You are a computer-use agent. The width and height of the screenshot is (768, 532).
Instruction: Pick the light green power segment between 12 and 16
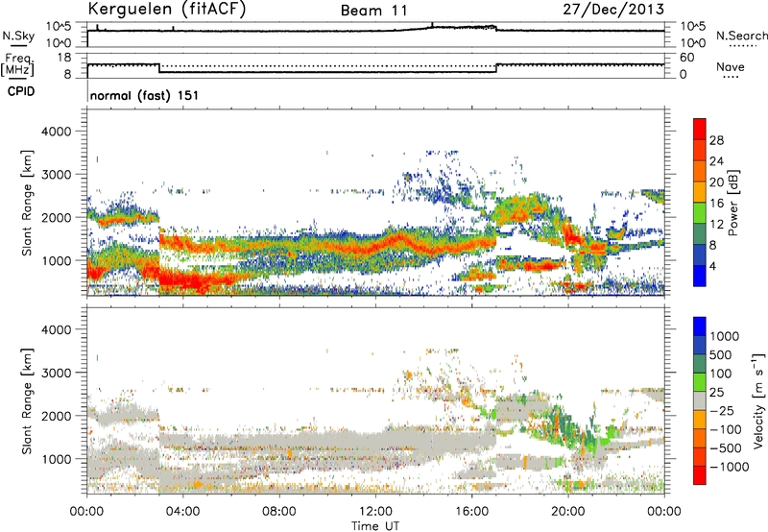coord(700,213)
